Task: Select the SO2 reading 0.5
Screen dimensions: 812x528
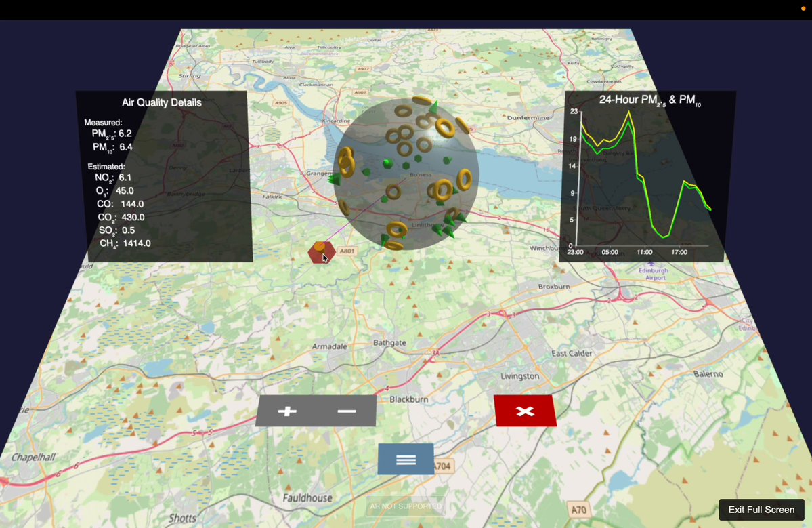Action: coord(129,230)
